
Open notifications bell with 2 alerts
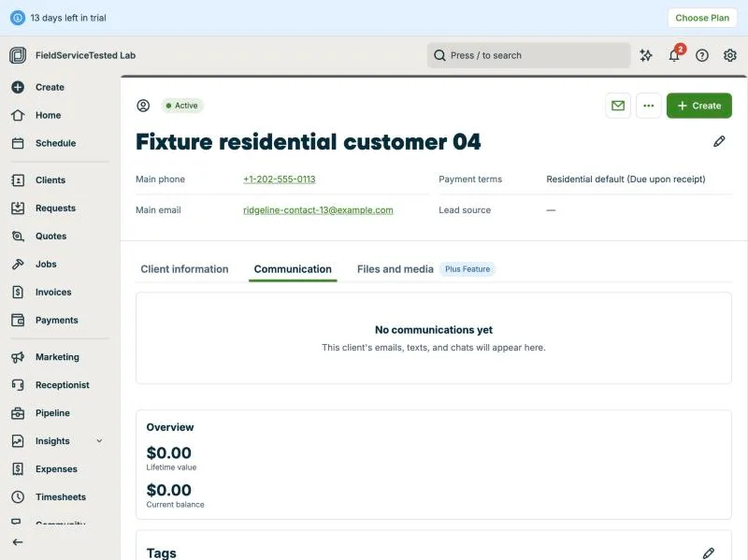coord(675,54)
